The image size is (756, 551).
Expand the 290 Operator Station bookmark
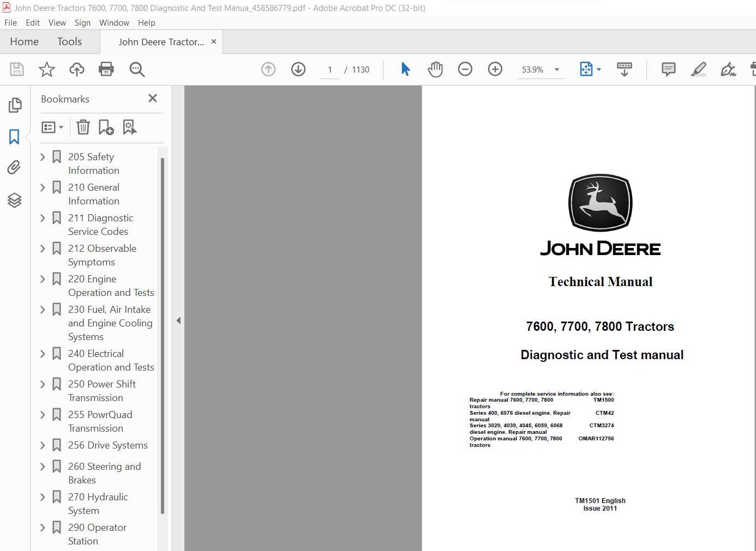43,528
